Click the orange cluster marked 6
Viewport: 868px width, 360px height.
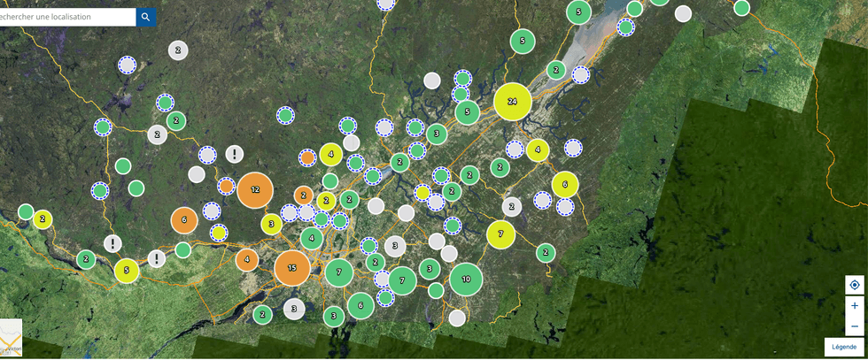[x=184, y=220]
